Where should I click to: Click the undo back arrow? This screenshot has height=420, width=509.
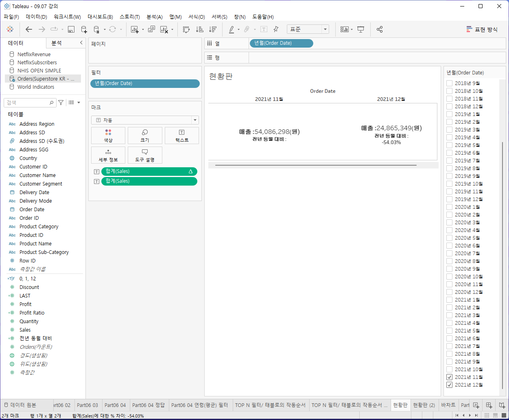[x=28, y=29]
